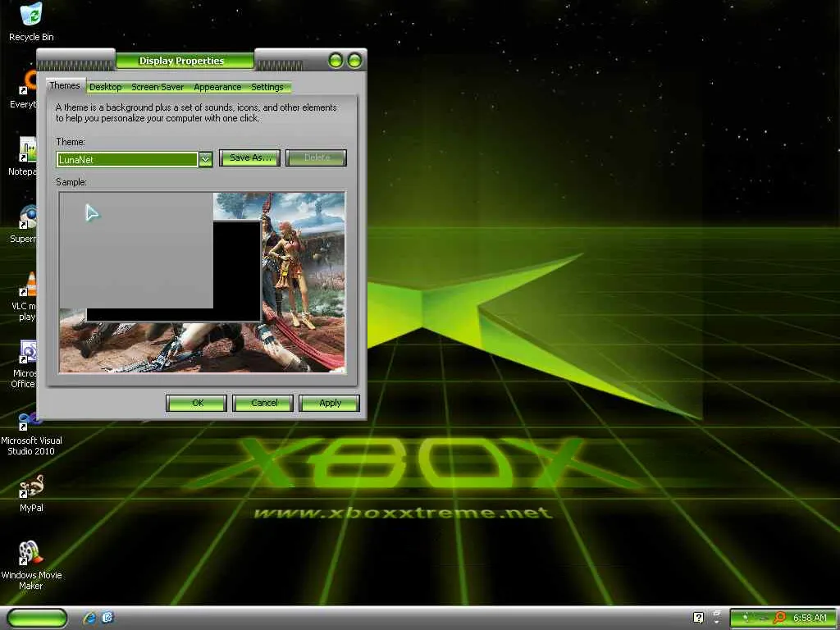The image size is (840, 630).
Task: Open the Recycle Bin desktop icon
Action: 31,21
